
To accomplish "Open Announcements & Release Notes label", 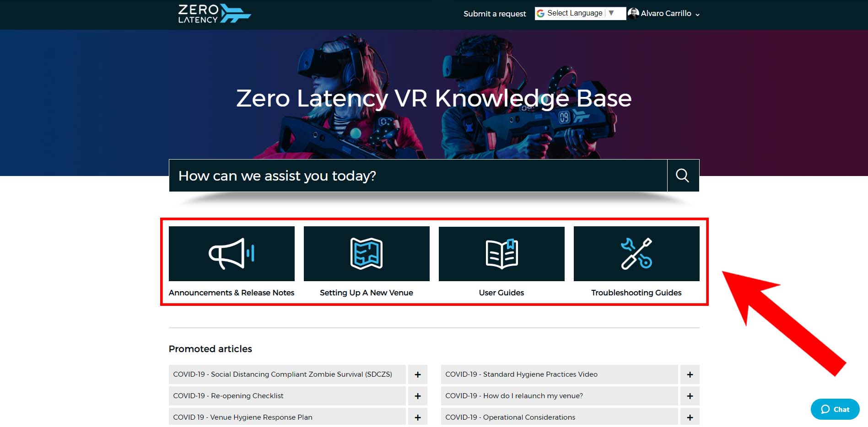I will pyautogui.click(x=232, y=293).
